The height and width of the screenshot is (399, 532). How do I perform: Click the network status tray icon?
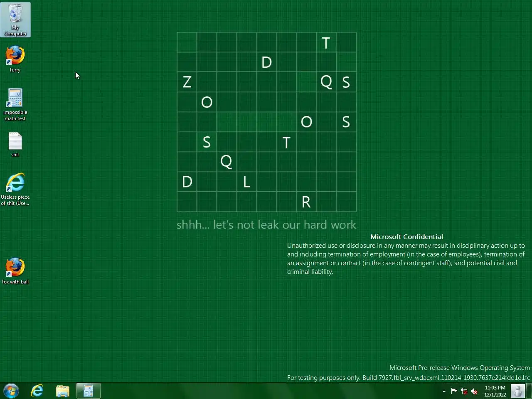464,391
